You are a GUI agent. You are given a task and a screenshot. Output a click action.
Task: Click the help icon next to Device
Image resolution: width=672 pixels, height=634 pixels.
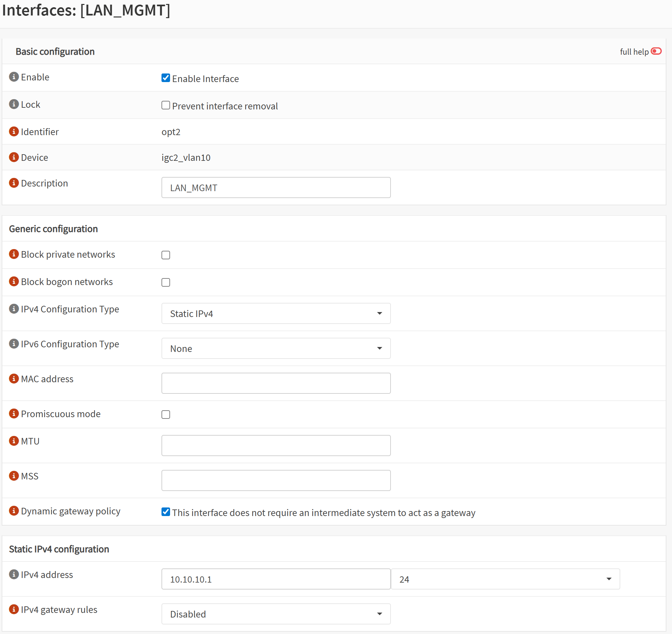(14, 157)
